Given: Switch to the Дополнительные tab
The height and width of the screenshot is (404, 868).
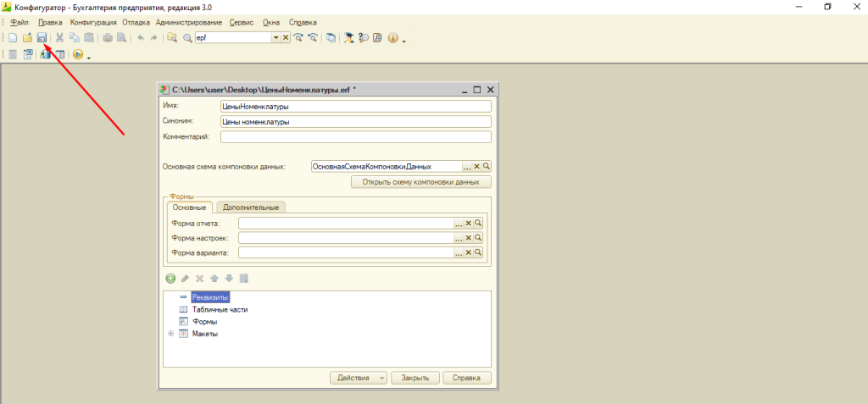Looking at the screenshot, I should 251,207.
